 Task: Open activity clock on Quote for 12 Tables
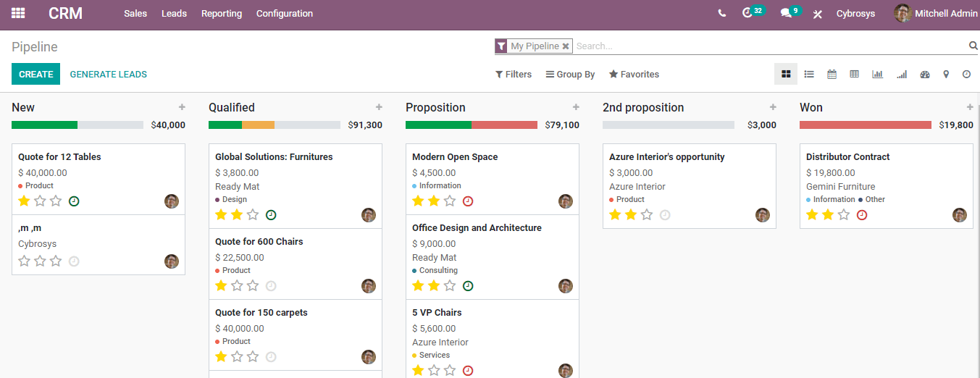tap(74, 201)
